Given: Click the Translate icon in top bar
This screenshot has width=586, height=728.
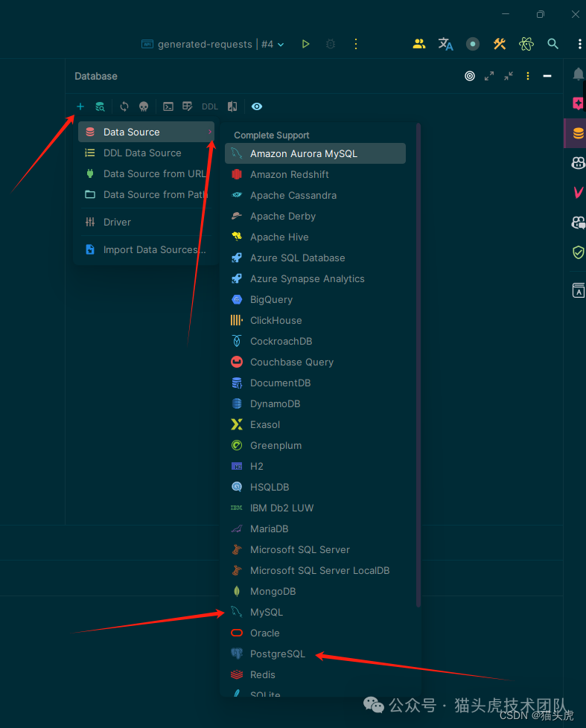Looking at the screenshot, I should pyautogui.click(x=446, y=44).
